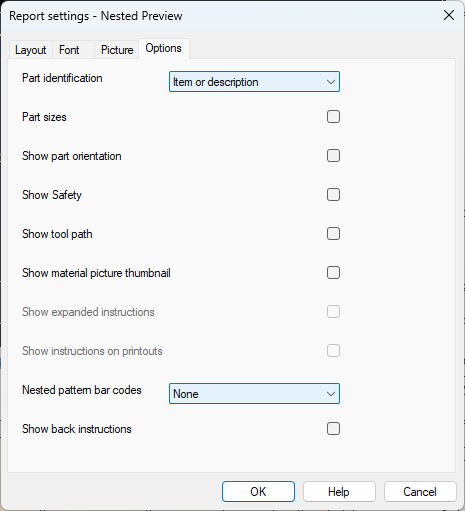Image resolution: width=465 pixels, height=511 pixels.
Task: Toggle Show back instructions checkbox
Action: point(333,429)
